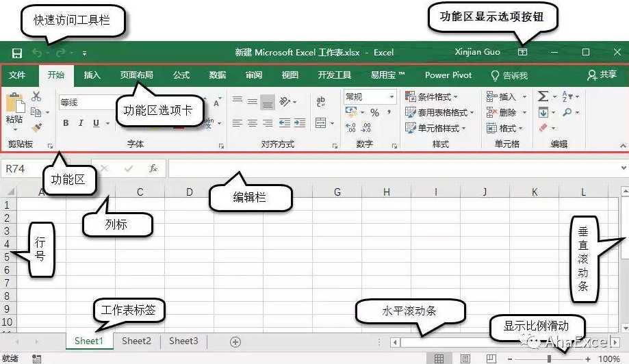Image resolution: width=629 pixels, height=364 pixels.
Task: Save the workbook from Quick Access Toolbar
Action: point(17,53)
